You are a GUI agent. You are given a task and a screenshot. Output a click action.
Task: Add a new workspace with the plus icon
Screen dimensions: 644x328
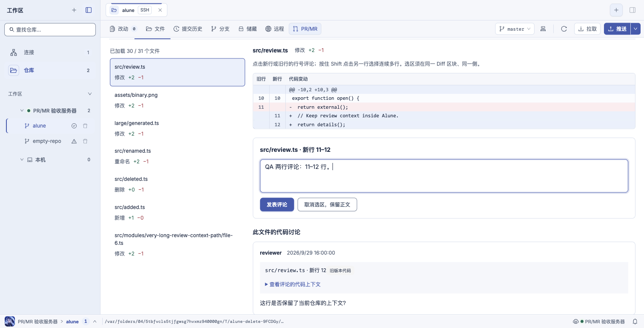74,10
